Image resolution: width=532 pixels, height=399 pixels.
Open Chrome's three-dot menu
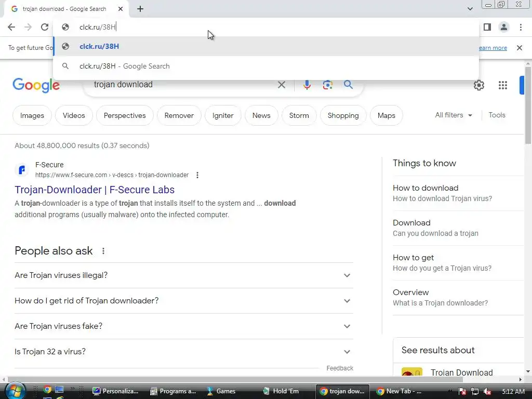point(521,27)
